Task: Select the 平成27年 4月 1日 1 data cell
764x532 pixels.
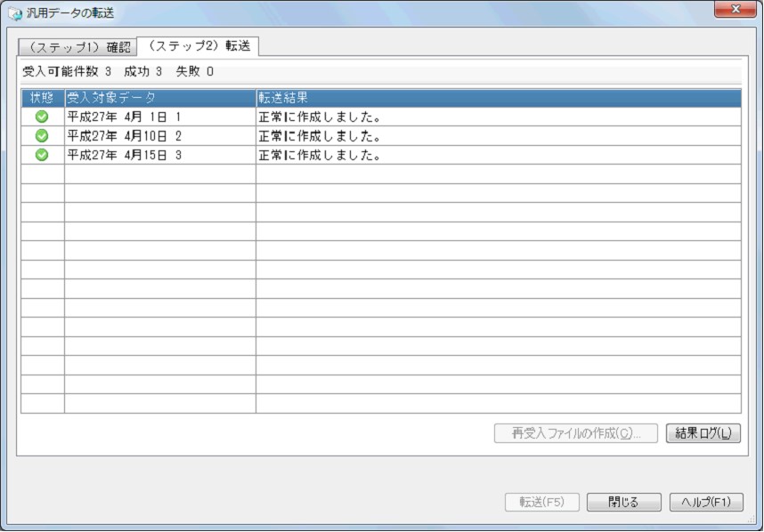Action: click(x=159, y=117)
